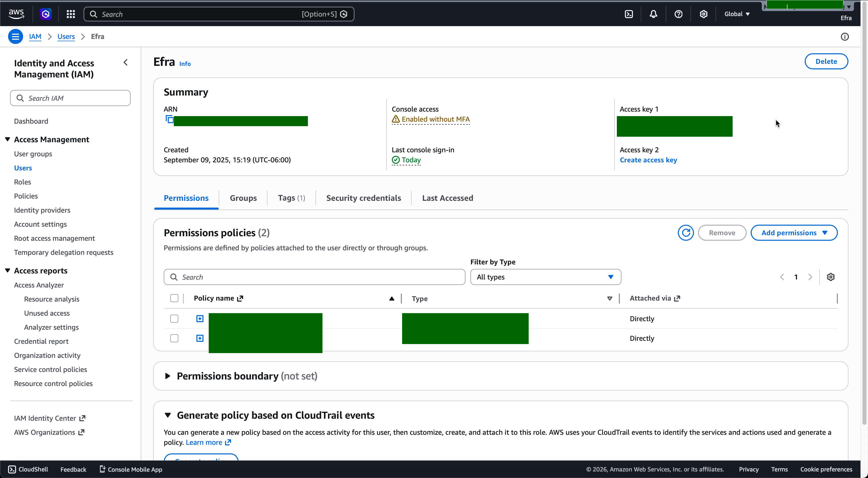Open the Add permissions dropdown
Viewport: 868px width, 478px height.
tap(794, 233)
